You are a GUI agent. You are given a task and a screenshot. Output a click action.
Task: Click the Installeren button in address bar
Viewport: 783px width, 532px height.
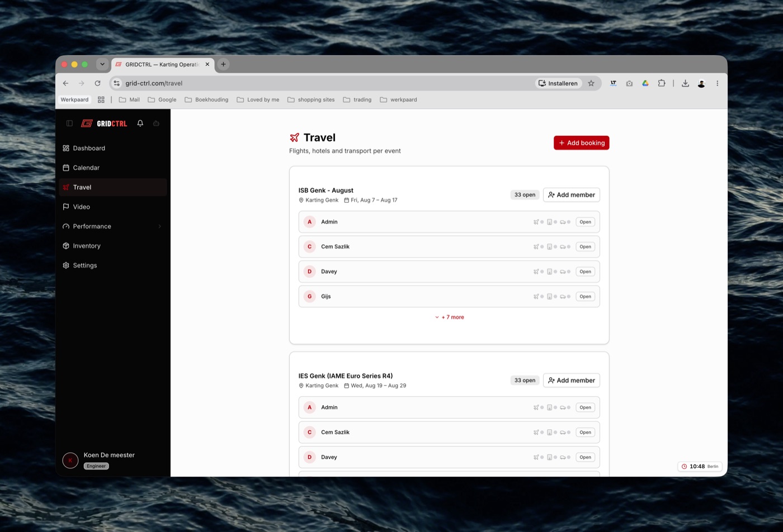[x=558, y=83]
